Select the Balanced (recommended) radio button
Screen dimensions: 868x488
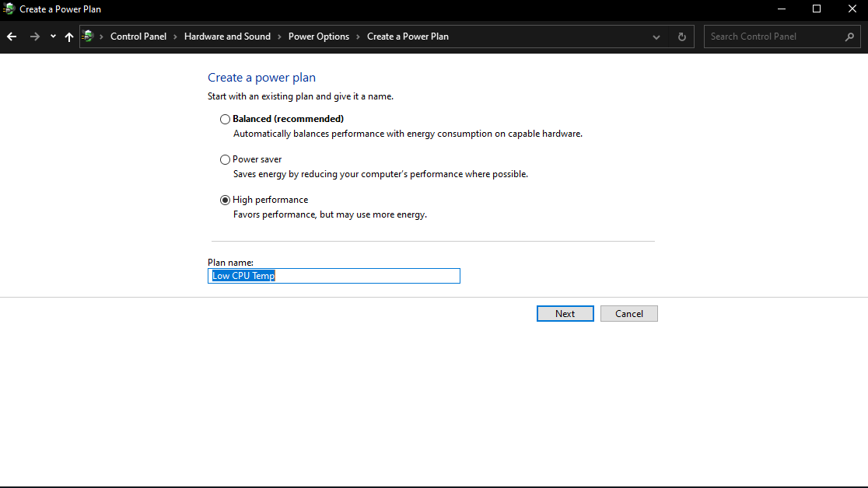(226, 119)
